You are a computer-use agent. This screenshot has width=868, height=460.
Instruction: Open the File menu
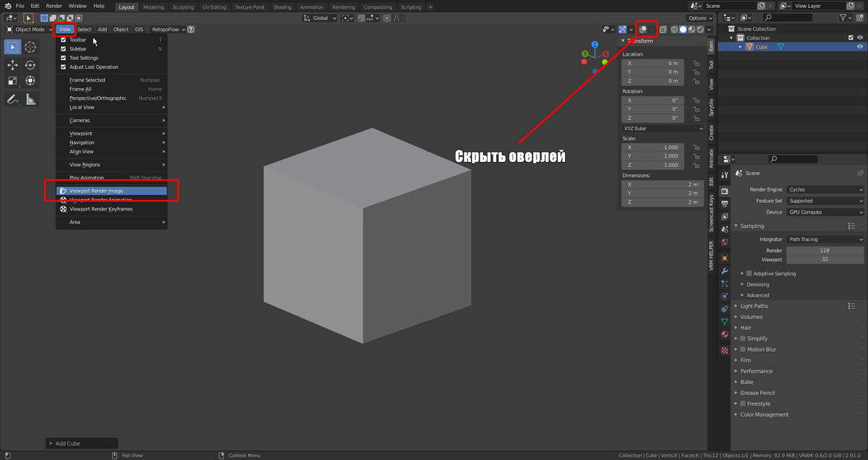pos(20,6)
